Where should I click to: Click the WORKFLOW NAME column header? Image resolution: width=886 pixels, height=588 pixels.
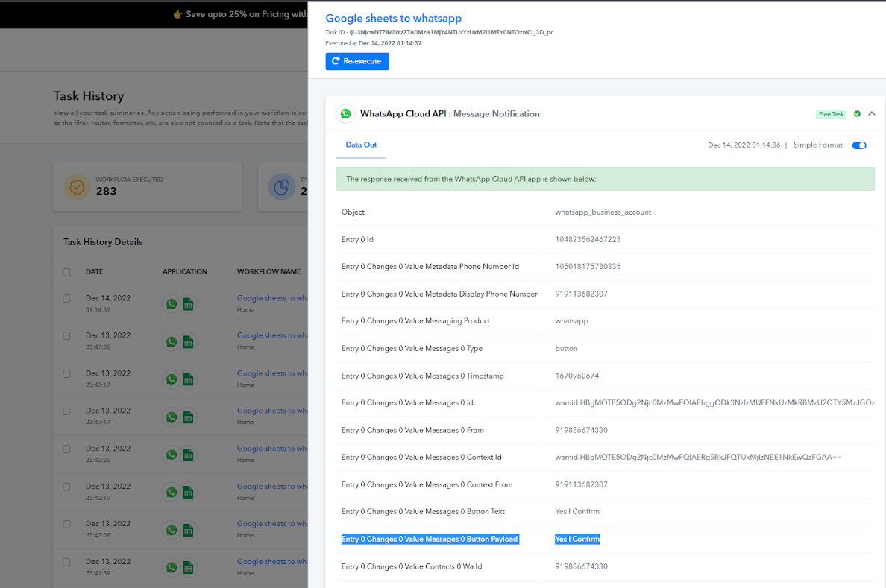(269, 272)
